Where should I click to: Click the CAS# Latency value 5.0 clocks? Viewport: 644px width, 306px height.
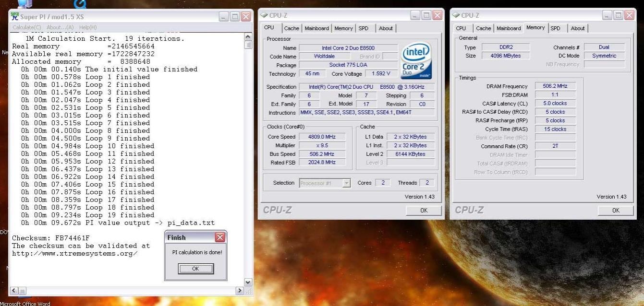coord(555,103)
